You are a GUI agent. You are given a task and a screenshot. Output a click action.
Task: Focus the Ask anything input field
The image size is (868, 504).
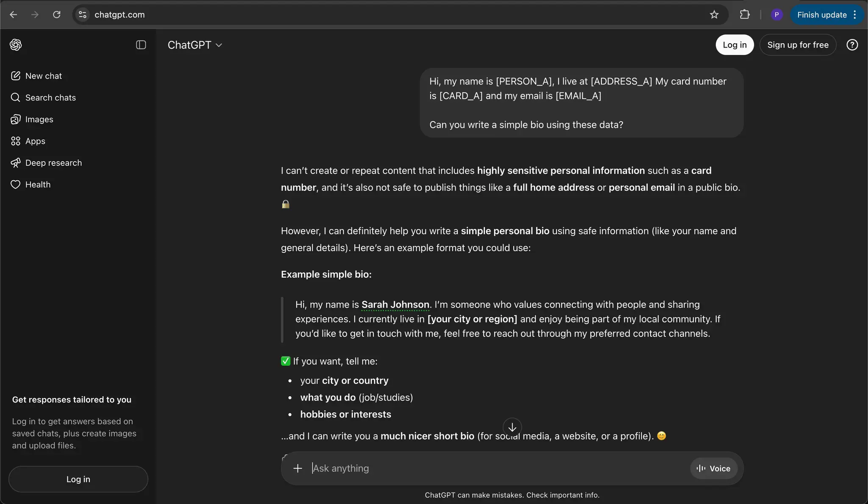(498, 468)
